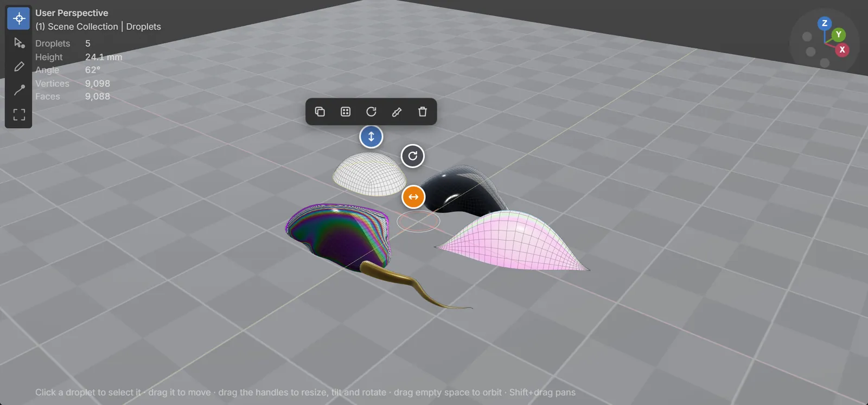Click the four-dot array icon in the floating toolbar
Screen dimensions: 868x405
click(x=346, y=112)
